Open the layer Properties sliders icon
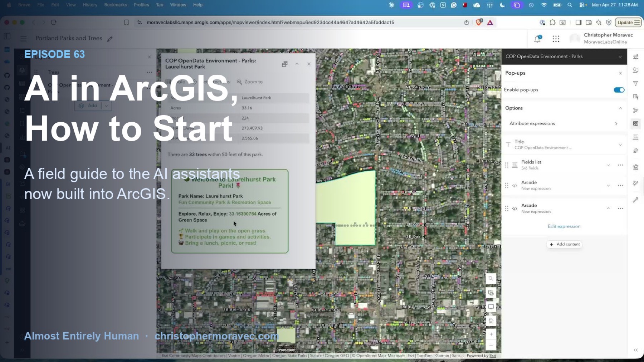644x362 pixels. (x=636, y=57)
